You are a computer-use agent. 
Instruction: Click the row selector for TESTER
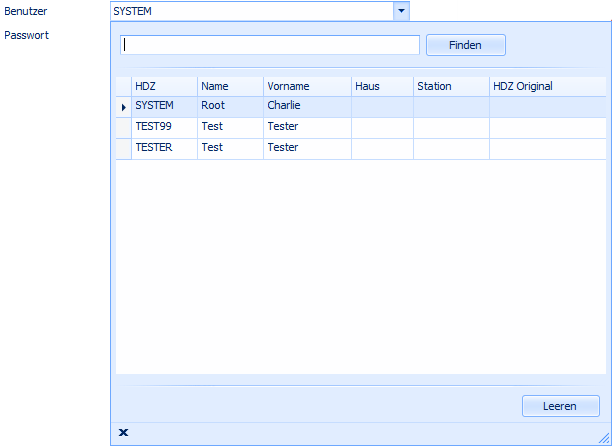[124, 148]
